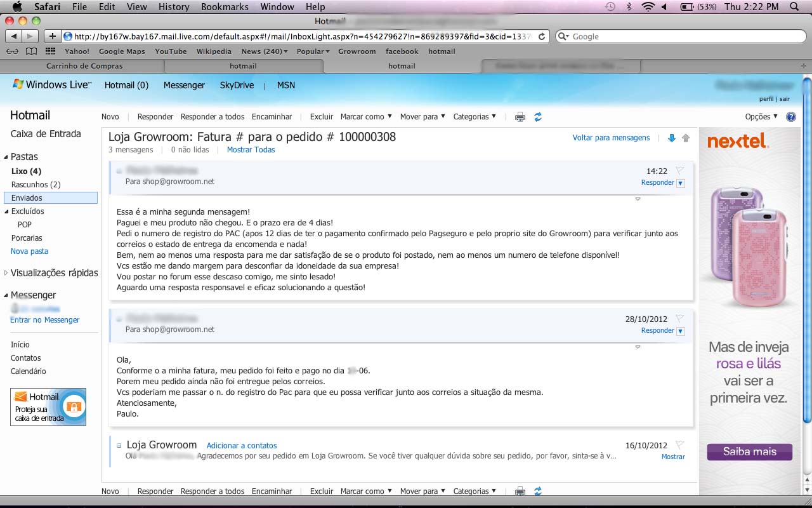Click Mostrar Todas link
Screen dimensions: 812x508
251,150
